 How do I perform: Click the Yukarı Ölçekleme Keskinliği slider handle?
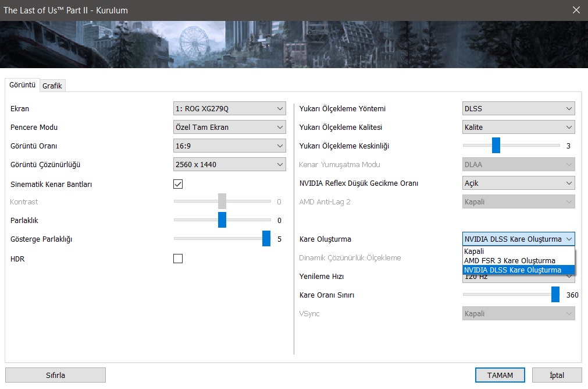[496, 146]
